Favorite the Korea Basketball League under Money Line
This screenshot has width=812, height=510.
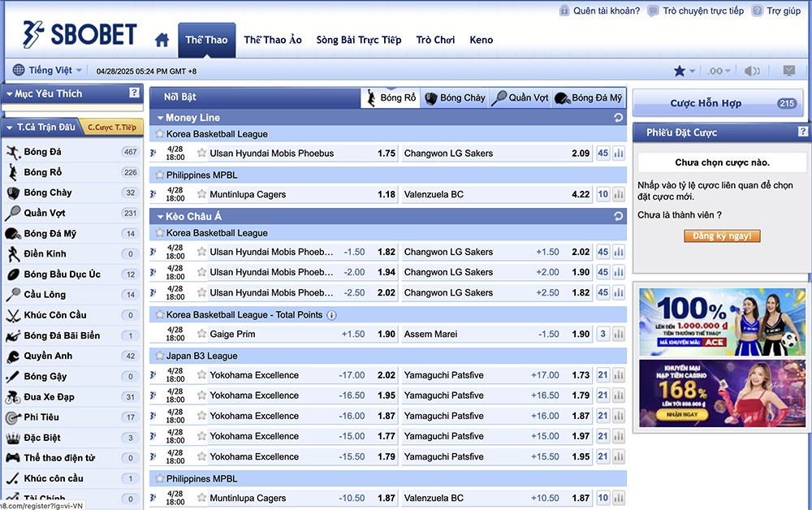point(159,134)
